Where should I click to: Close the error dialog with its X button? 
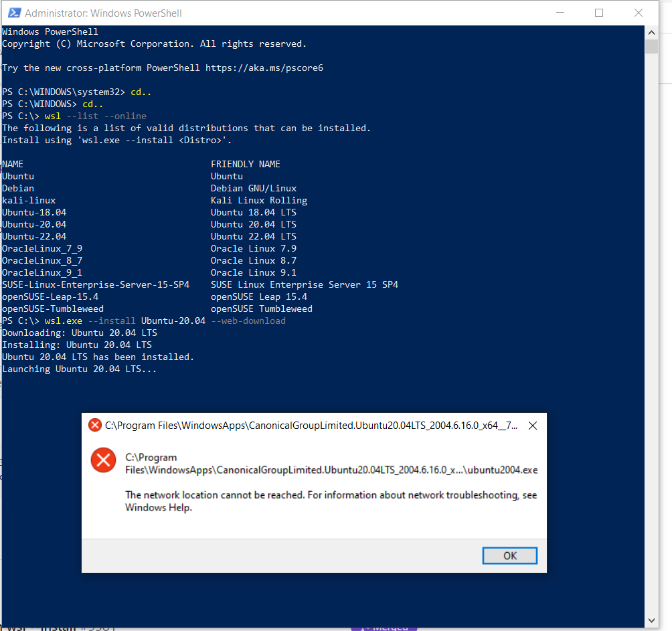coord(532,426)
